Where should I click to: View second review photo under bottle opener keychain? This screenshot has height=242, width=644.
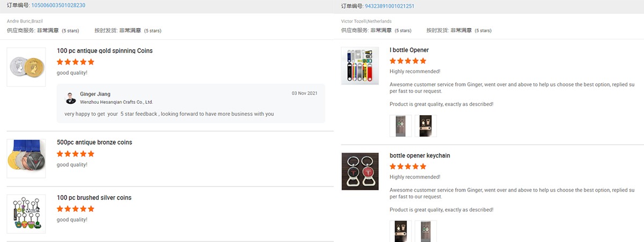tap(426, 231)
